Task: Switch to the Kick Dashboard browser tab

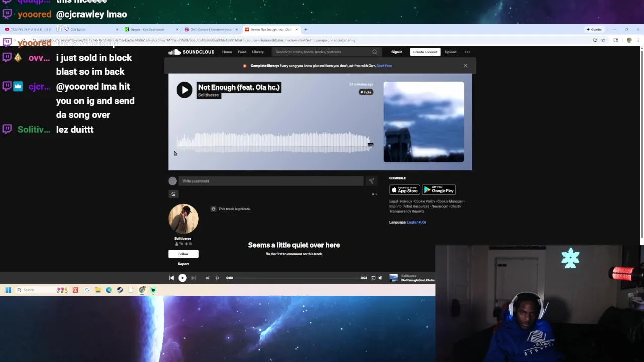Action: pos(151,29)
